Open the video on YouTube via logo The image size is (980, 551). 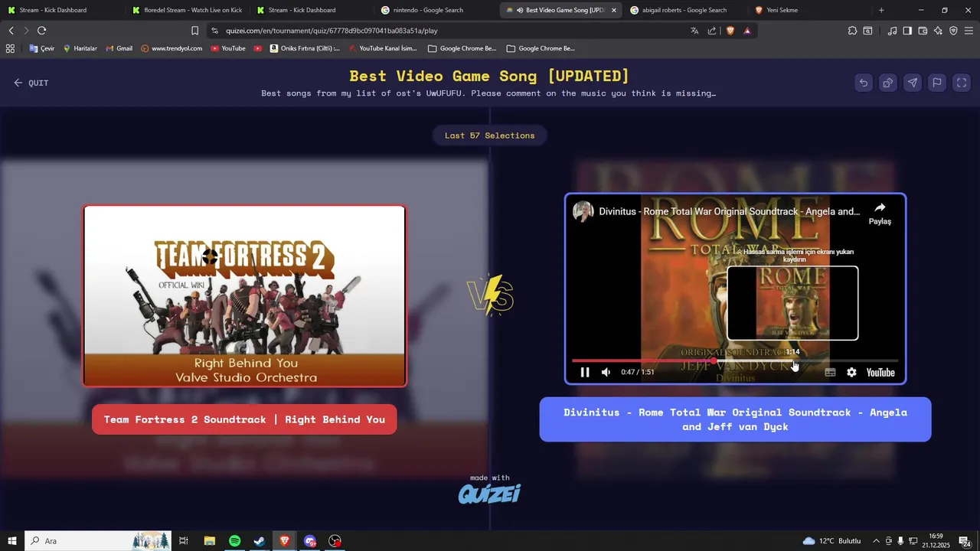coord(880,373)
